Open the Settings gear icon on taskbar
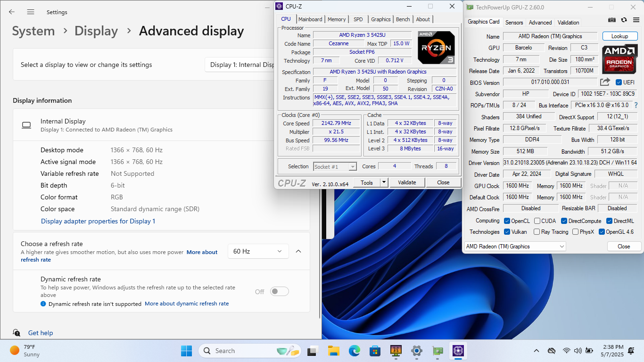Image resolution: width=644 pixels, height=362 pixels. click(417, 351)
